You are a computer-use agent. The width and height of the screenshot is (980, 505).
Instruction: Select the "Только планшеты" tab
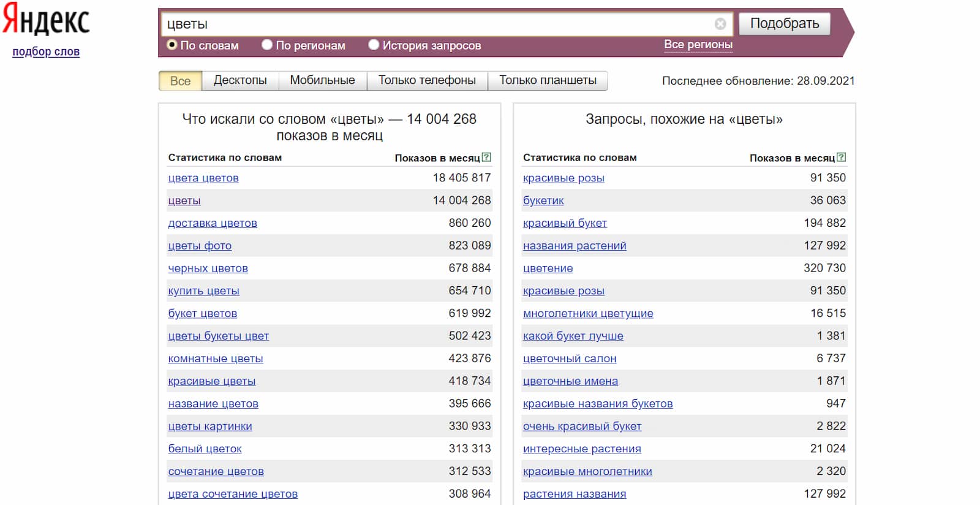coord(548,80)
